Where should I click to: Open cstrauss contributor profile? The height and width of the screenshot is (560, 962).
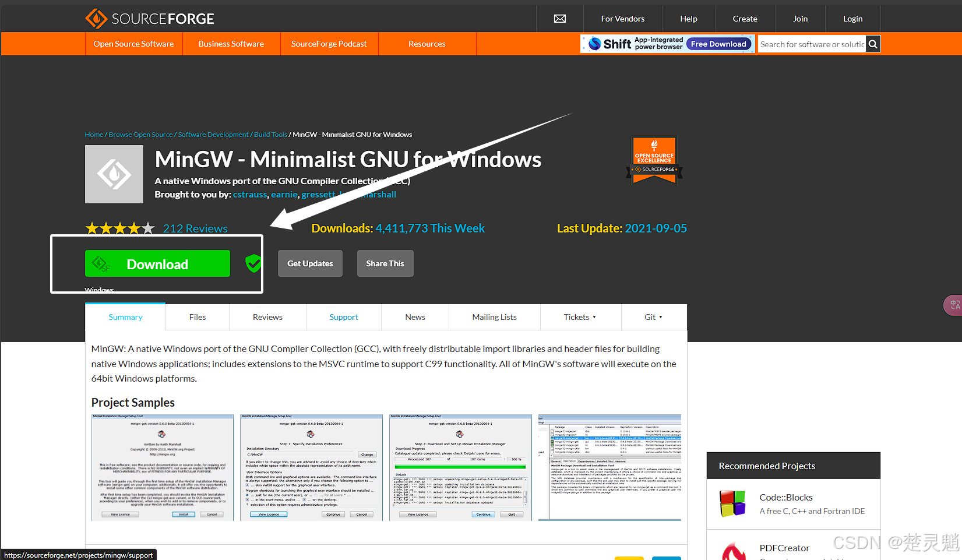[x=250, y=195]
